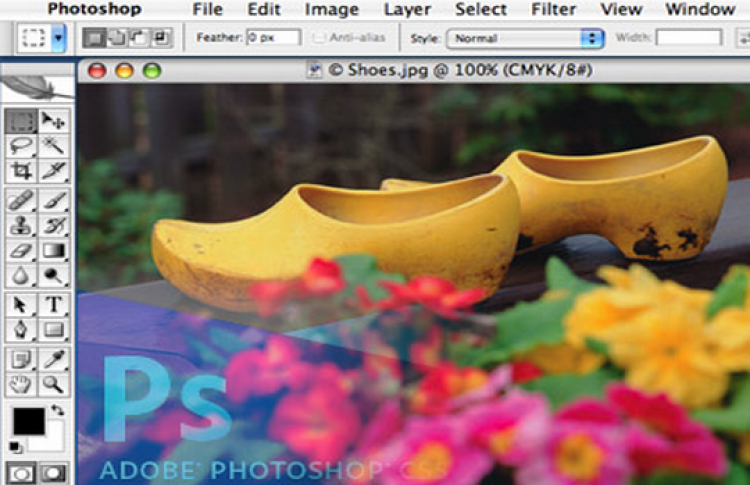Select the Slice tool
This screenshot has height=485, width=750.
click(54, 170)
